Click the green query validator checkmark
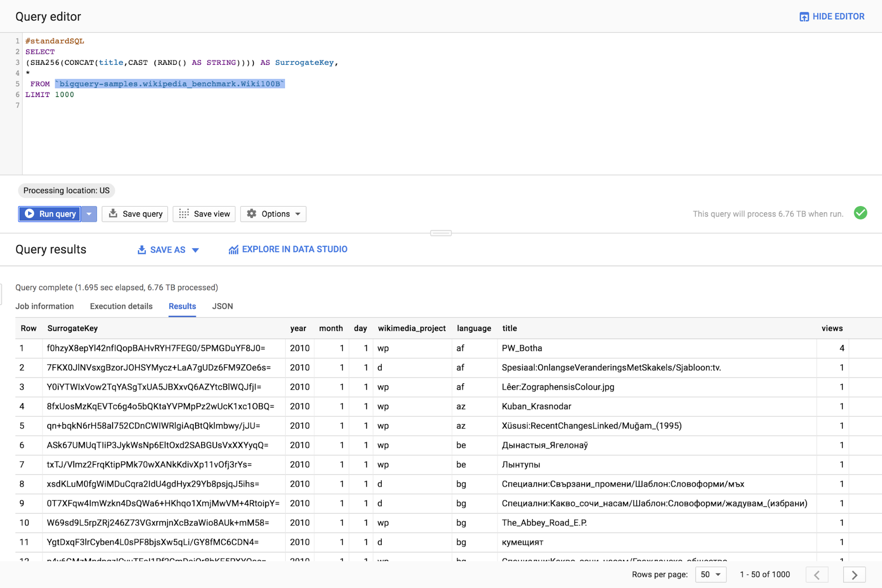The image size is (882, 588). click(x=860, y=213)
